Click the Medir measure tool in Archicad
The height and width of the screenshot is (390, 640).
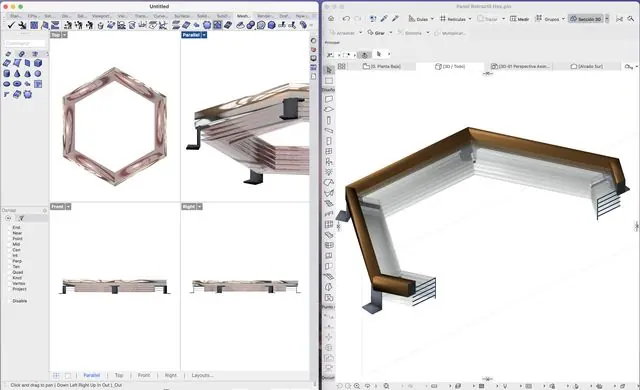[520, 19]
